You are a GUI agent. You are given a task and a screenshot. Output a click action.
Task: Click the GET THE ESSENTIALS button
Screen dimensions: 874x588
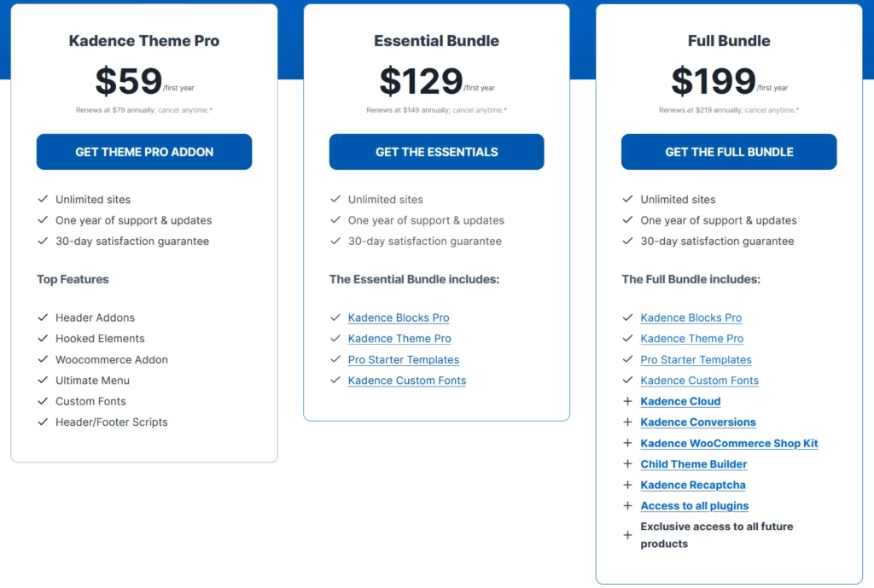coord(436,152)
